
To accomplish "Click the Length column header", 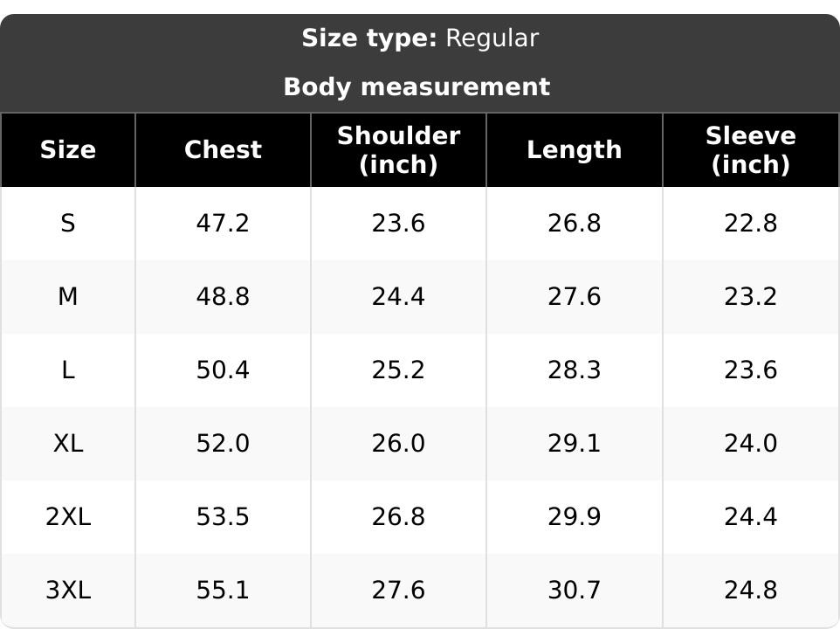I will [575, 150].
